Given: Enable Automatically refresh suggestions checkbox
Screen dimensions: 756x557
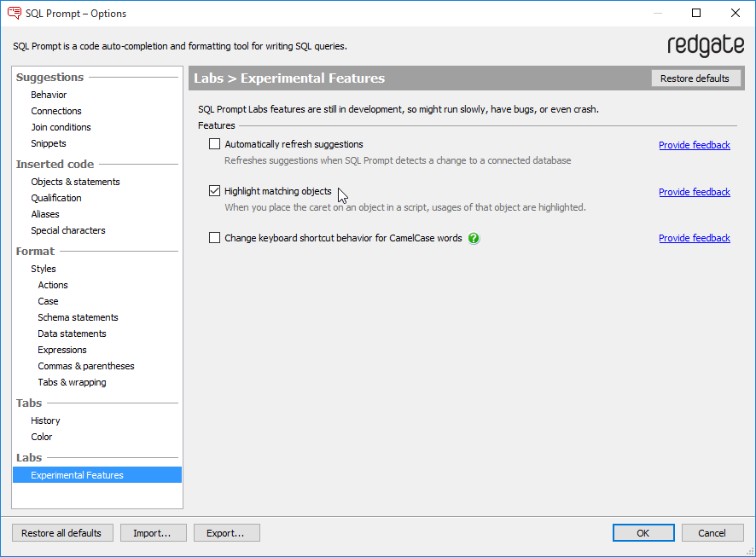Looking at the screenshot, I should tap(215, 144).
